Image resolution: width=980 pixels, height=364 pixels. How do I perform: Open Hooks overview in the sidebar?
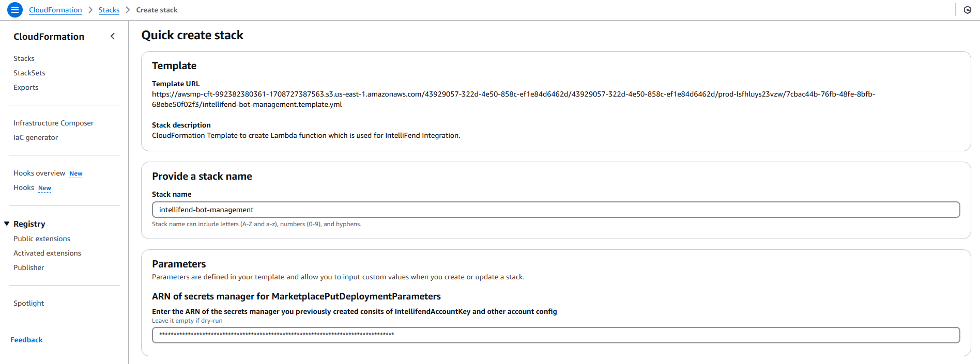pos(39,173)
